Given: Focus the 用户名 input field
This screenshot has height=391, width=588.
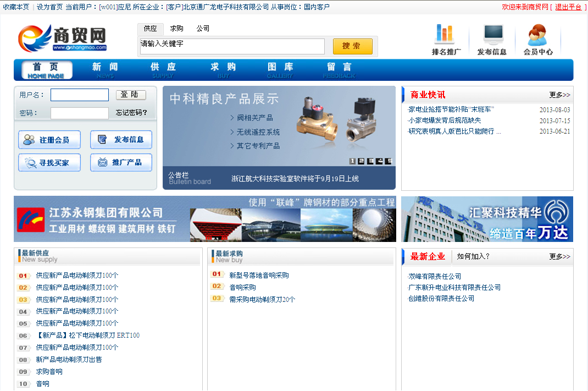Looking at the screenshot, I should pyautogui.click(x=80, y=95).
